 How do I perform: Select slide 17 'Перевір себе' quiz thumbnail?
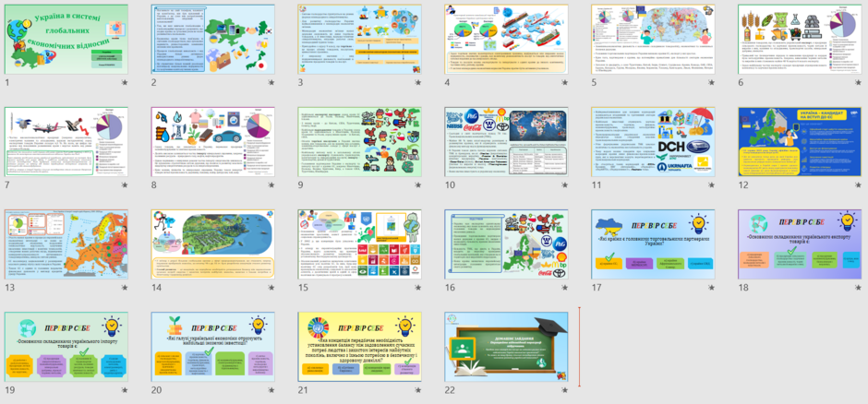point(653,244)
